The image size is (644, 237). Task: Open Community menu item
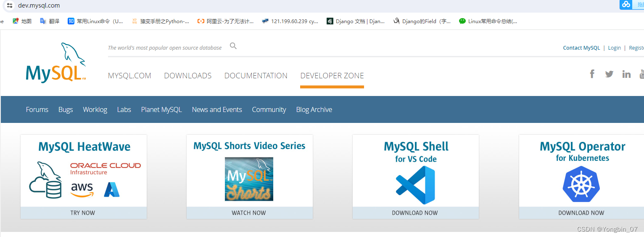pyautogui.click(x=269, y=109)
